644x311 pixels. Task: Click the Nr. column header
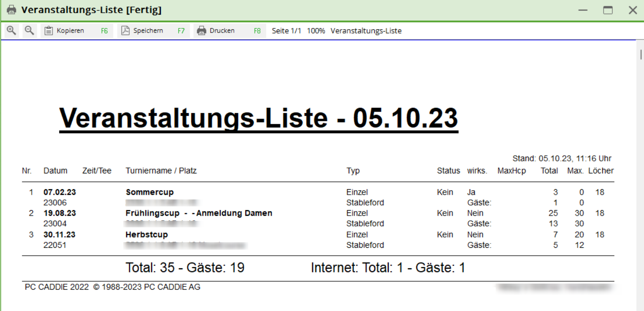point(27,171)
